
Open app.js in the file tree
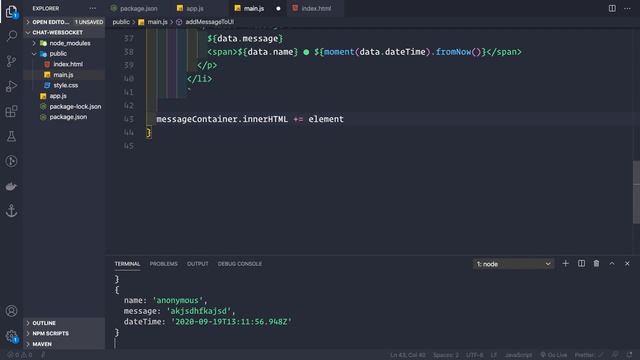pyautogui.click(x=64, y=96)
